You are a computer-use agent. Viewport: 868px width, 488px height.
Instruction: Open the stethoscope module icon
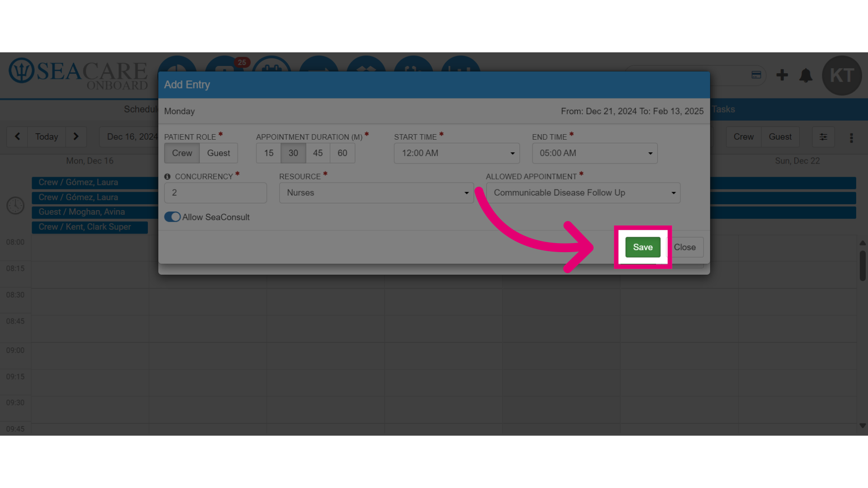413,64
